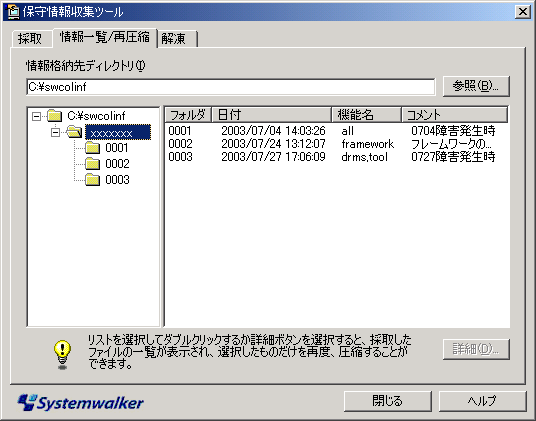
Task: Click the コメント column header
Action: pos(454,114)
